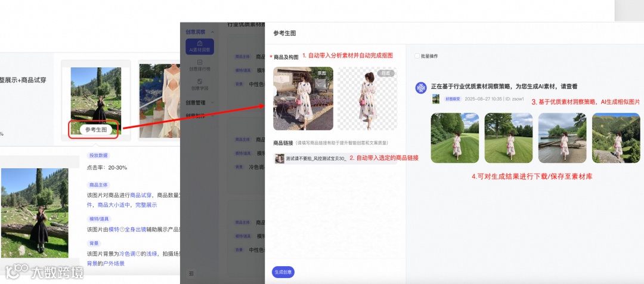This screenshot has width=644, height=284.
Task: Click the small product image in 商品链接 field
Action: pos(280,159)
